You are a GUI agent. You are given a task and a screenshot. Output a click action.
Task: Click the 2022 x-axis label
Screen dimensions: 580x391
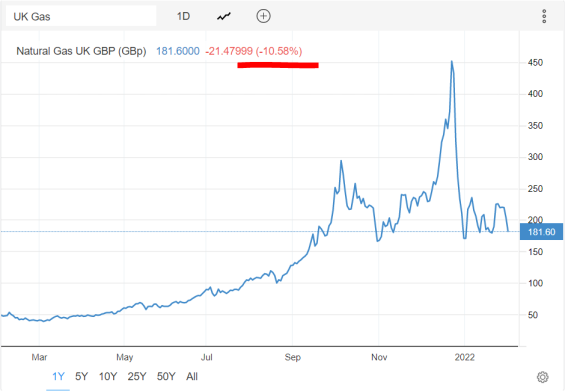(465, 357)
